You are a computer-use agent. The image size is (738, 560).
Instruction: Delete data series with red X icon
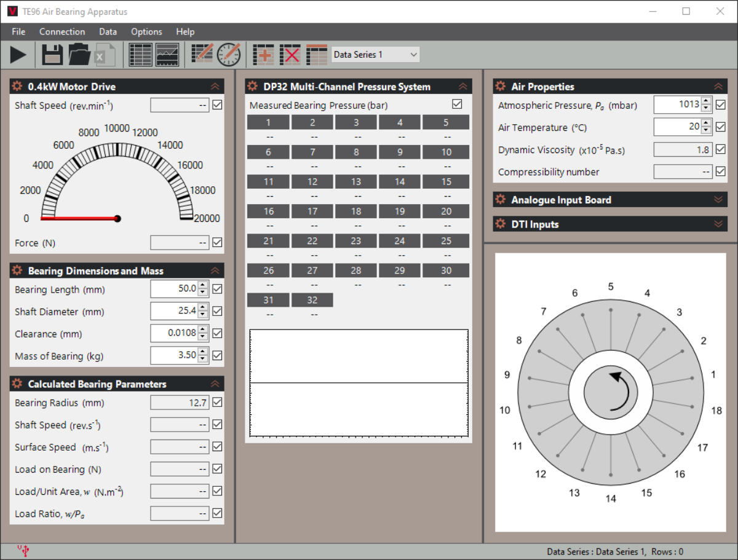(x=290, y=55)
